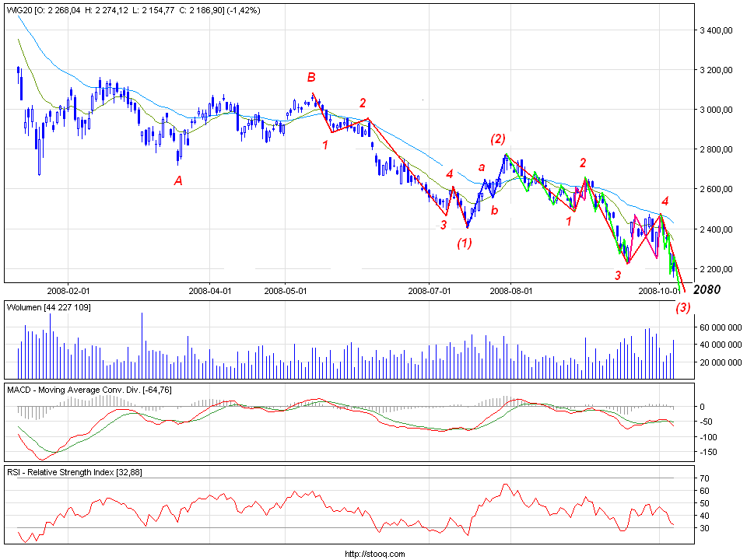Click the red (1) wave label

tap(465, 243)
